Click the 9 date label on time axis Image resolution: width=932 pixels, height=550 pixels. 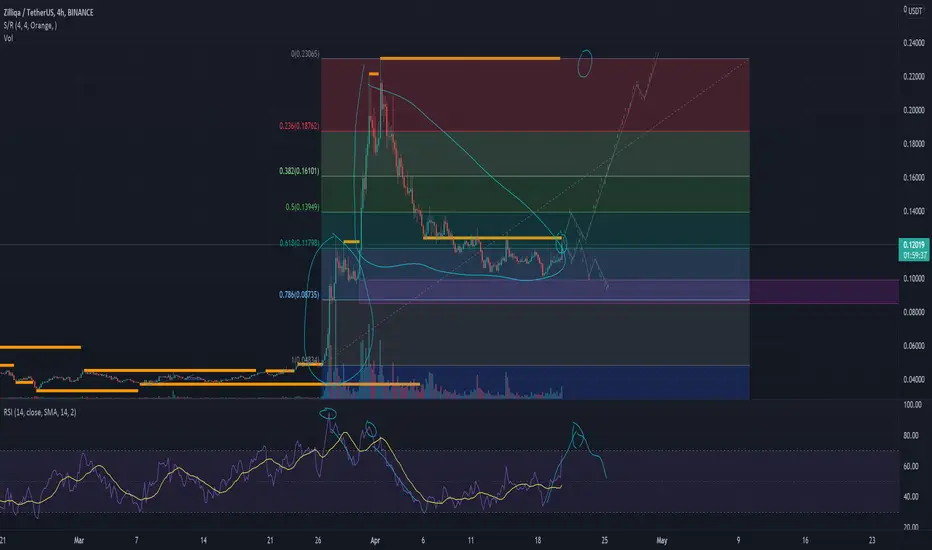738,540
